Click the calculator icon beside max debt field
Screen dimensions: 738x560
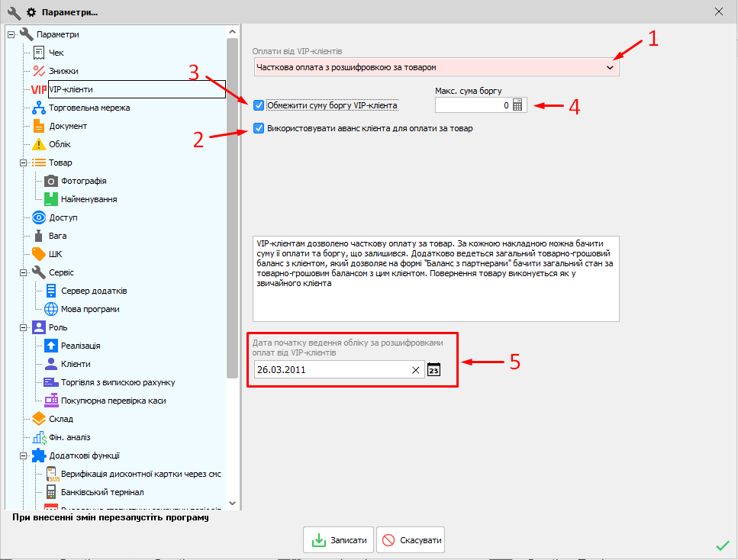click(518, 106)
